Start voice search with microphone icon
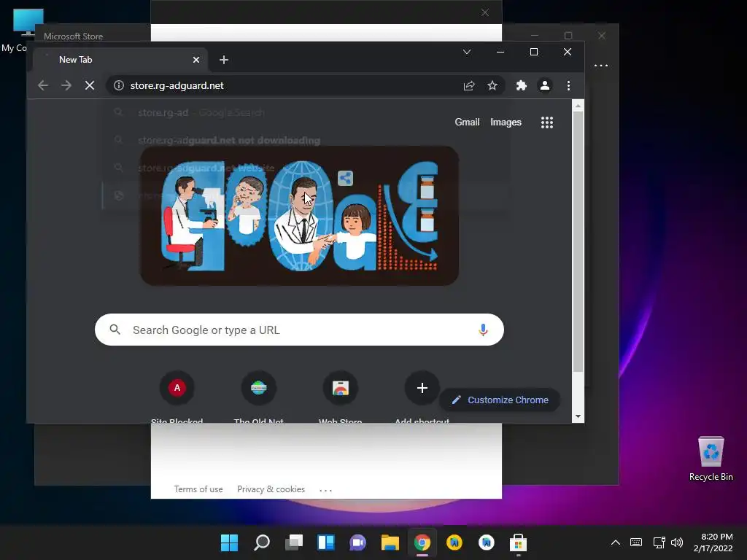Viewport: 747px width, 560px height. pos(483,330)
